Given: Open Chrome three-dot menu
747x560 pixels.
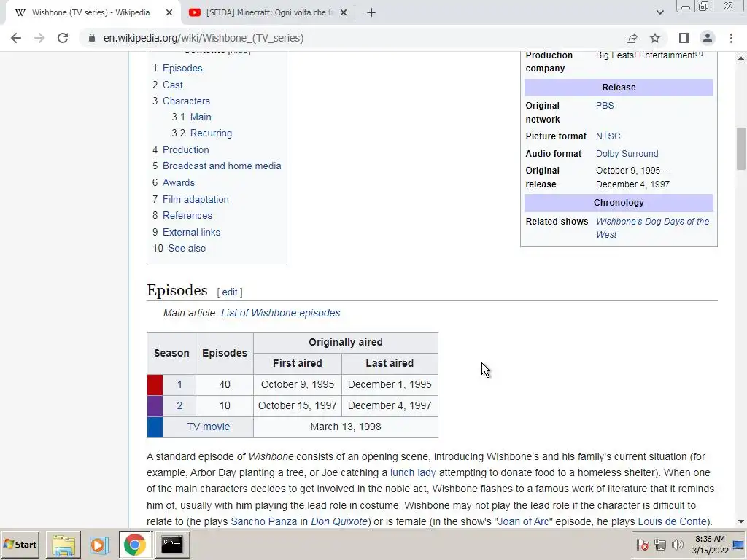Looking at the screenshot, I should [731, 38].
